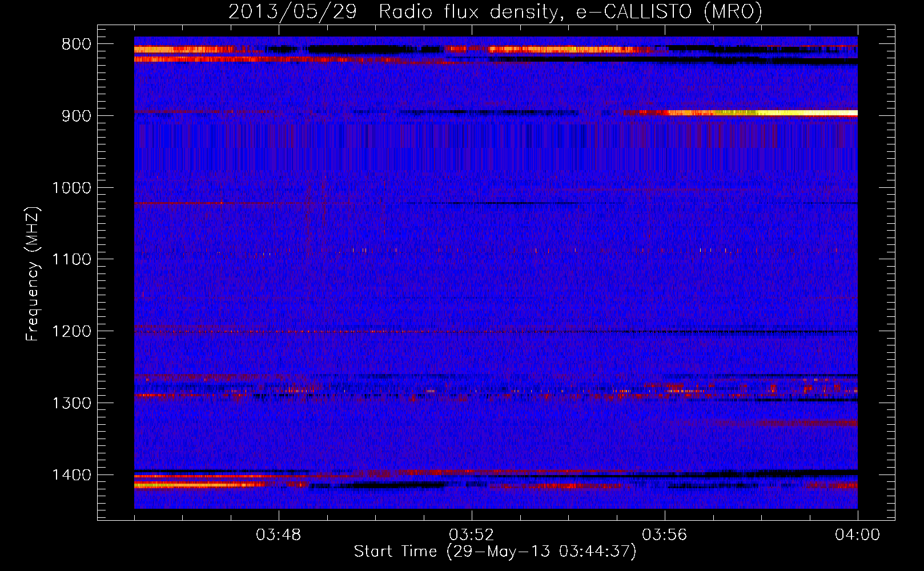
Task: Click the 1200 frequency tick label
Action: (x=71, y=332)
